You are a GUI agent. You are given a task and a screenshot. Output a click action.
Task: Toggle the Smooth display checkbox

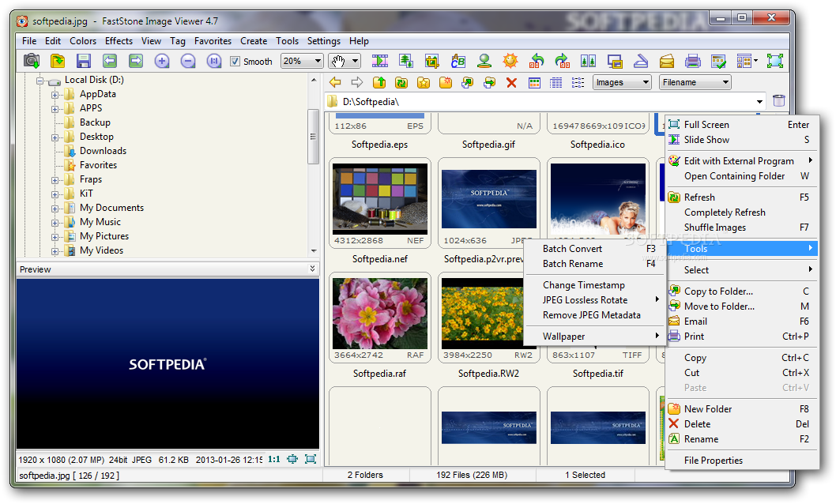pyautogui.click(x=235, y=60)
